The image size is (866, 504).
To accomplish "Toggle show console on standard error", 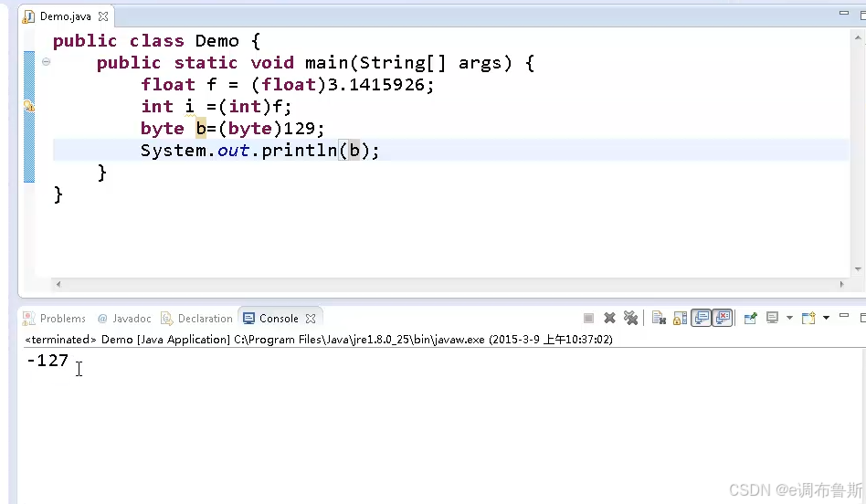I will click(723, 318).
